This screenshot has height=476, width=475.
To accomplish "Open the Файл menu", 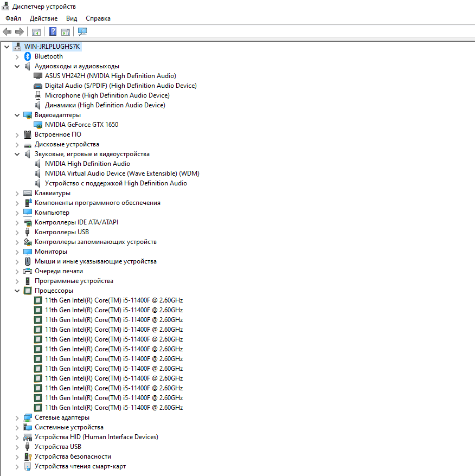I will point(13,18).
